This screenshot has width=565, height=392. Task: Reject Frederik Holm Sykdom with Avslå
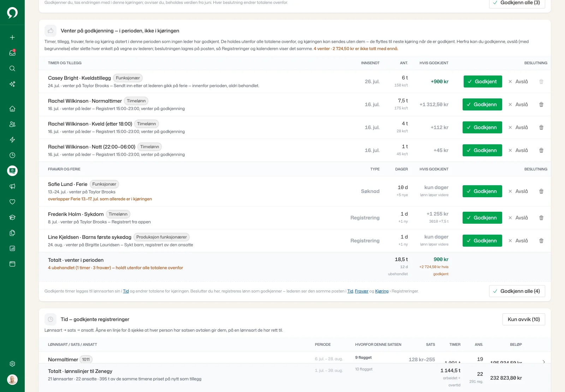pos(518,218)
